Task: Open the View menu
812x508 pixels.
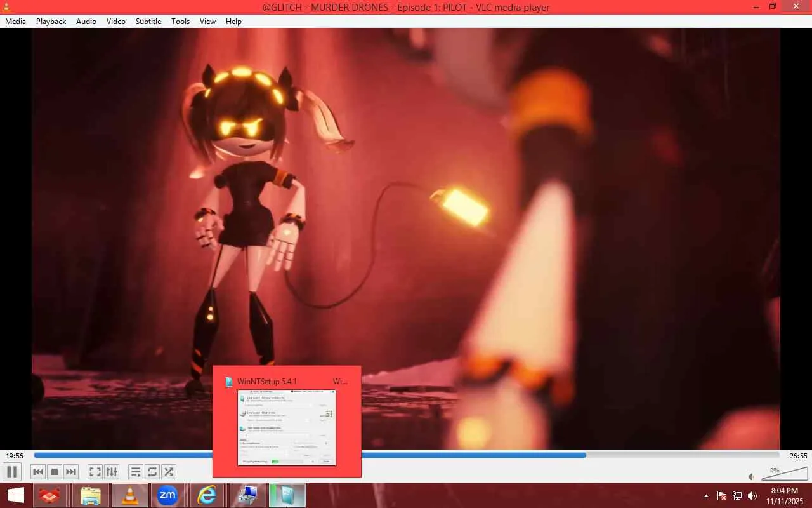Action: 207,22
